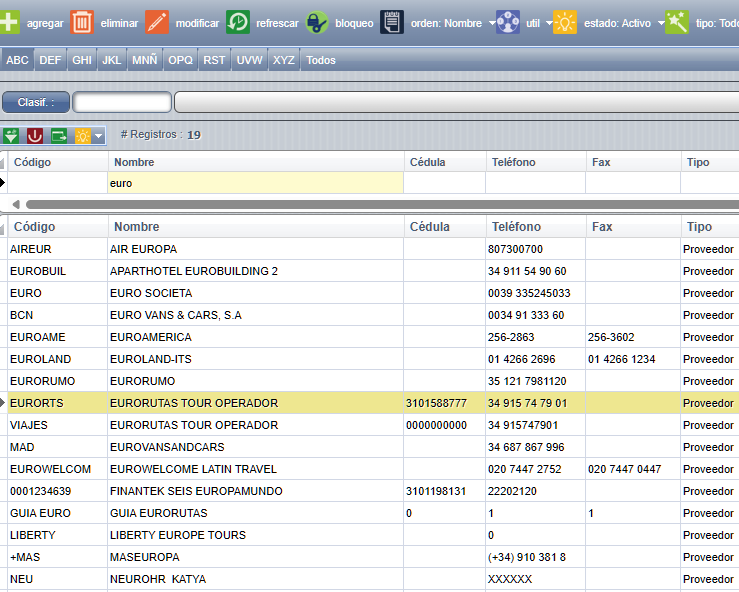Click the bloqueo padlock icon
The image size is (739, 592).
(317, 22)
